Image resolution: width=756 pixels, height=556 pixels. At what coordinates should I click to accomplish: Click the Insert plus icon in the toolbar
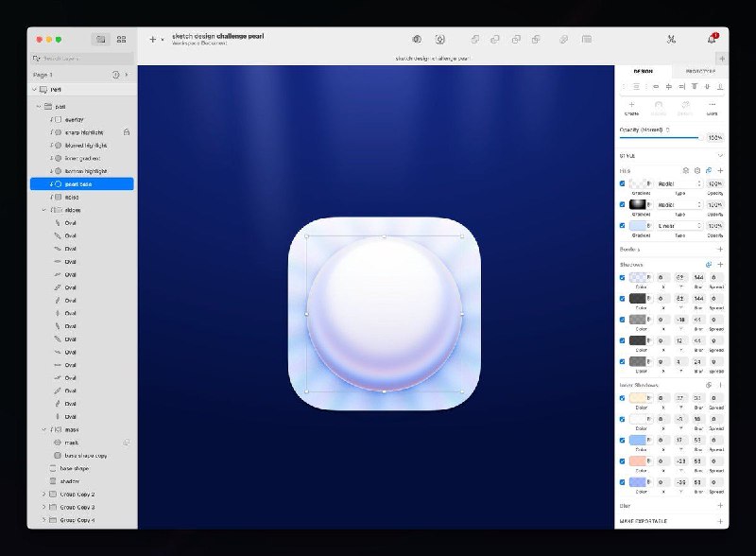click(152, 39)
